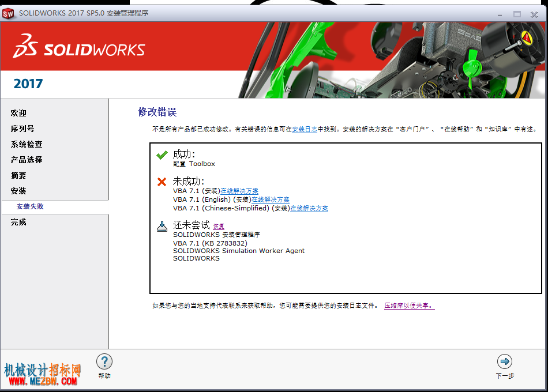Maximize the installation manager window
Screen dimensions: 548x392
(517, 14)
